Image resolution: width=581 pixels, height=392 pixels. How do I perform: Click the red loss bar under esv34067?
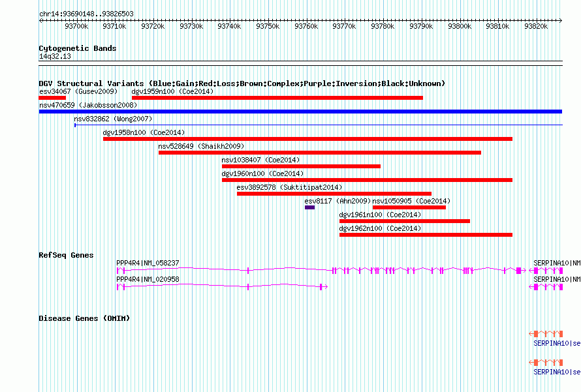(x=52, y=98)
